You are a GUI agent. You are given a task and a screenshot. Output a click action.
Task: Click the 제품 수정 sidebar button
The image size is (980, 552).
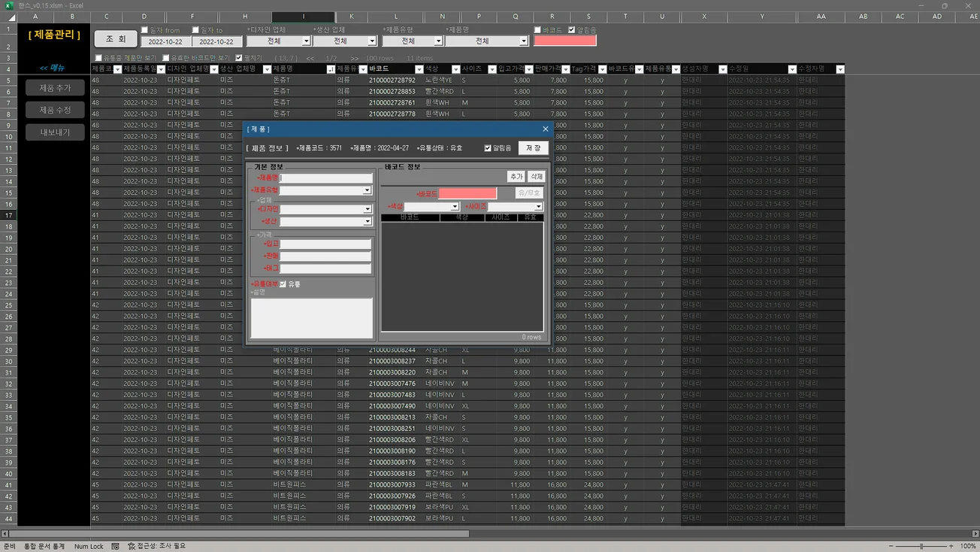point(55,110)
